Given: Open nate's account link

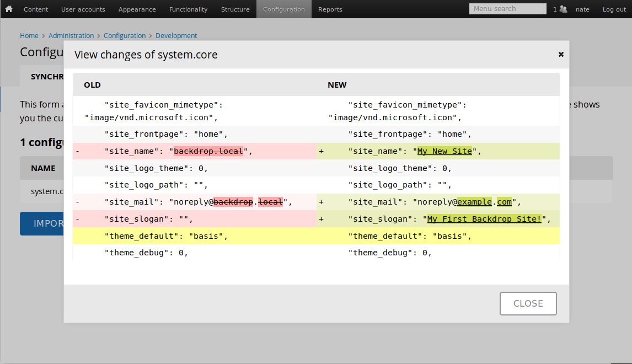Looking at the screenshot, I should click(583, 9).
